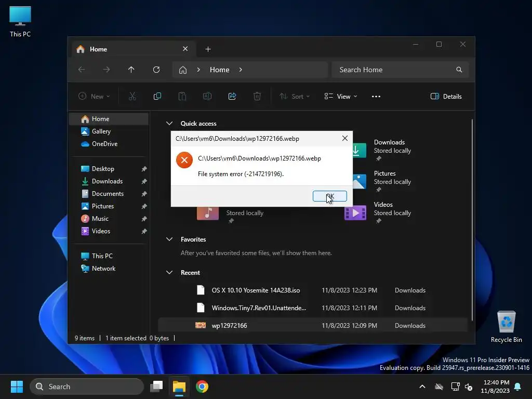Open the Music folder tile icon
The image size is (532, 399).
coord(208,213)
